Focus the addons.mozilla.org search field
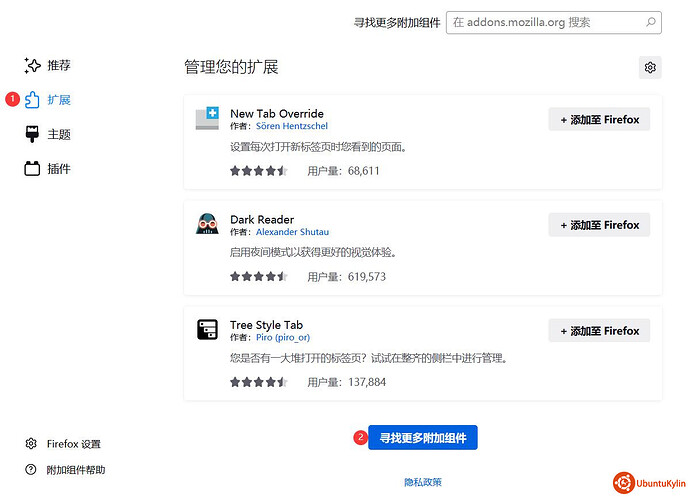This screenshot has height=497, width=690. 554,22
